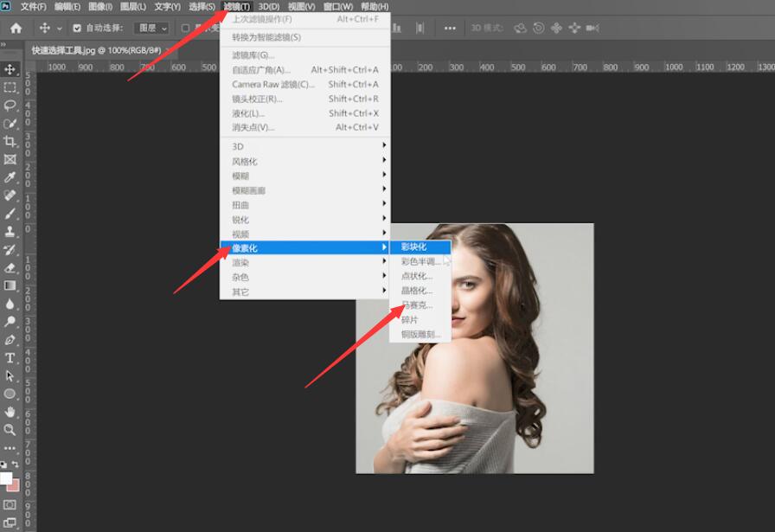Image resolution: width=775 pixels, height=532 pixels.
Task: Toggle Quick Mask mode icon
Action: click(x=10, y=505)
